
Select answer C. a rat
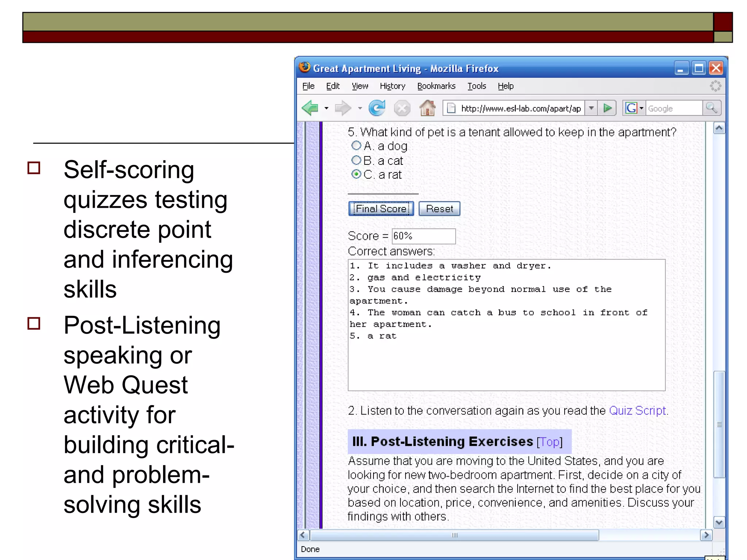[x=356, y=174]
